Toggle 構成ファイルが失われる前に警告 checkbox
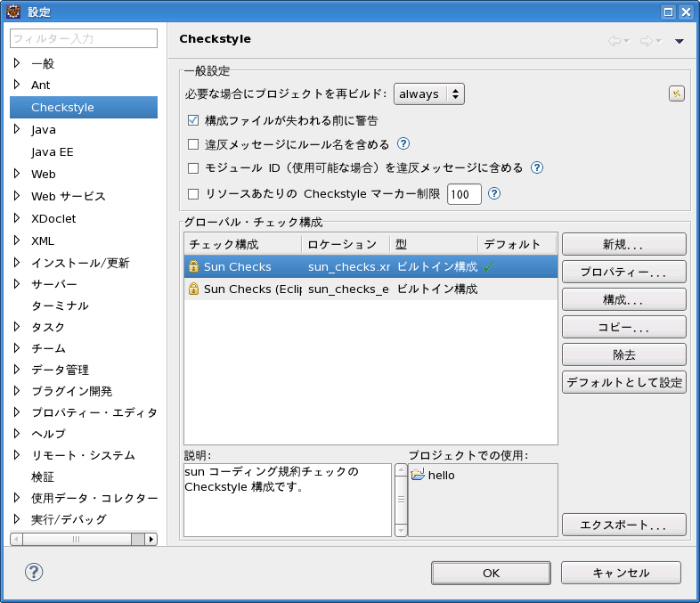The width and height of the screenshot is (700, 603). pos(193,120)
